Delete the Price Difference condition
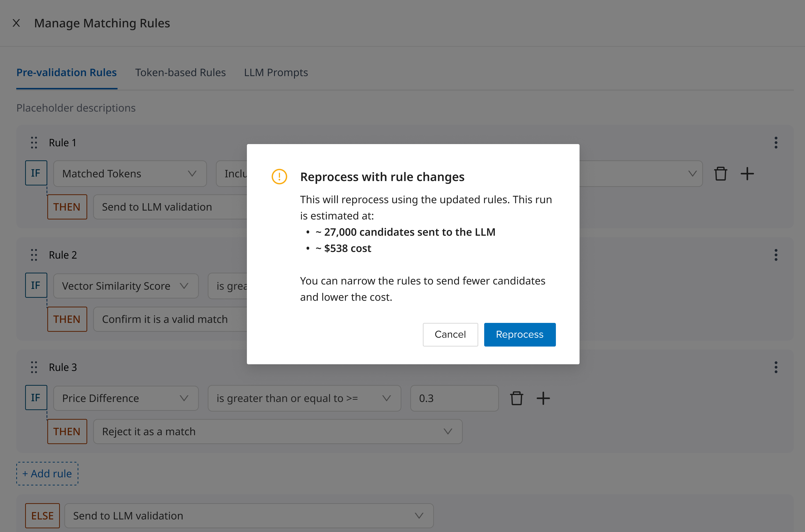 pyautogui.click(x=516, y=398)
